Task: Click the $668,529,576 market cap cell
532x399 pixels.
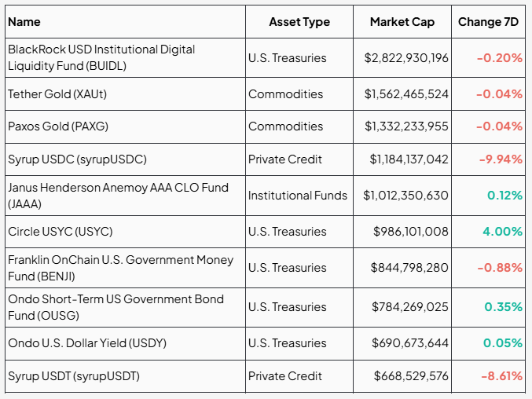Action: (x=411, y=376)
